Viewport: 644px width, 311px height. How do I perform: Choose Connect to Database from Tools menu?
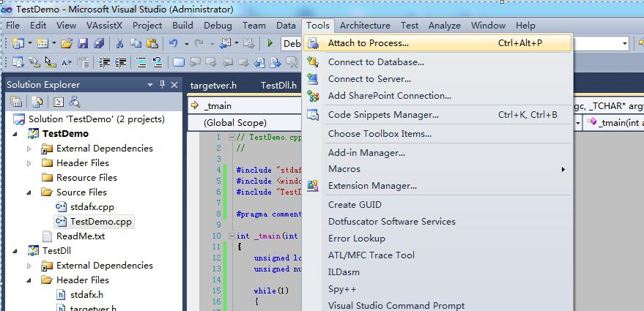[x=437, y=62]
